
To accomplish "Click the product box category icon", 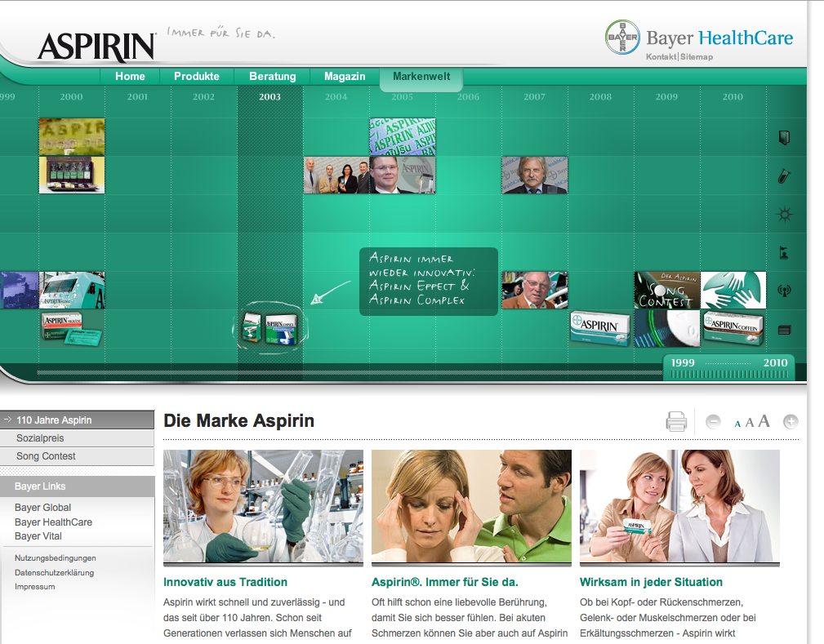I will click(x=784, y=331).
